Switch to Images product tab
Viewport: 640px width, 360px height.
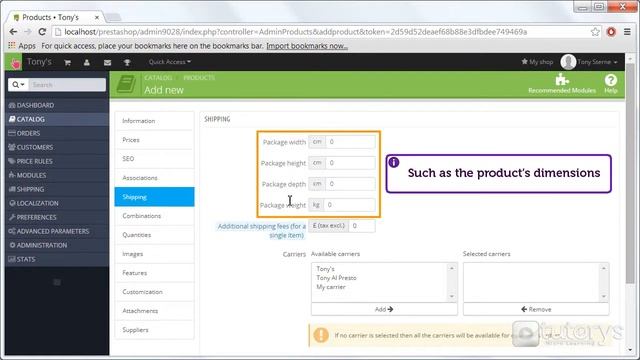pos(154,254)
